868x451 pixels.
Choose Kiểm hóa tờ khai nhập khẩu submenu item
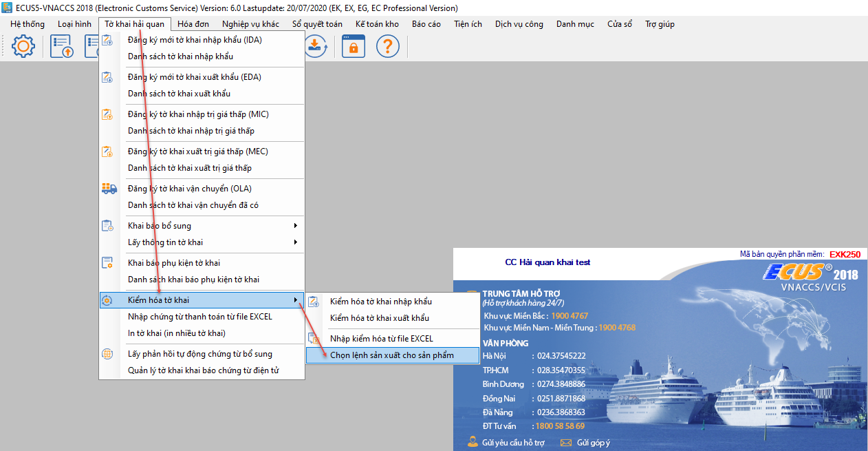pos(393,302)
